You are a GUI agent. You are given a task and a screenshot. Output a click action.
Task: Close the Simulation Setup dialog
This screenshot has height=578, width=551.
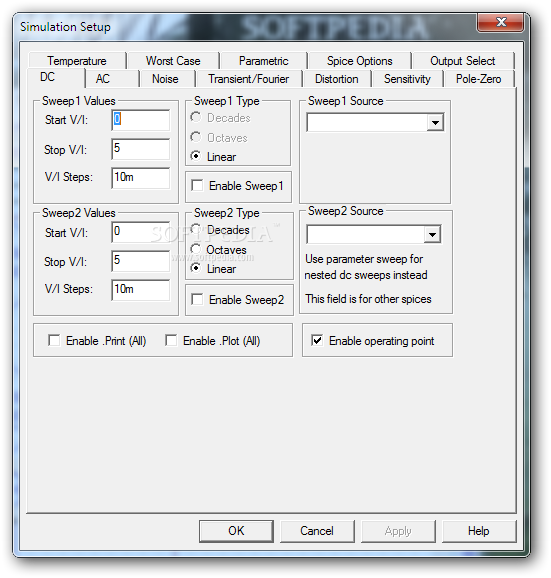501,22
